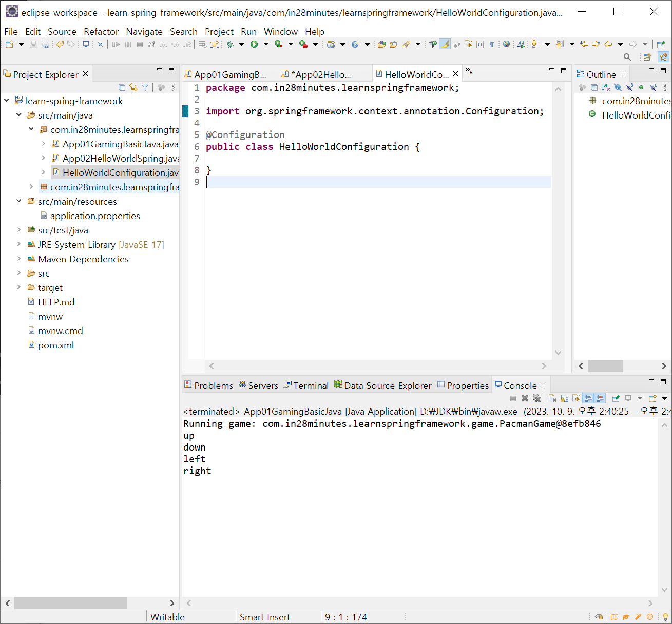Switch to the Terminal tab
The width and height of the screenshot is (672, 624).
(x=306, y=385)
